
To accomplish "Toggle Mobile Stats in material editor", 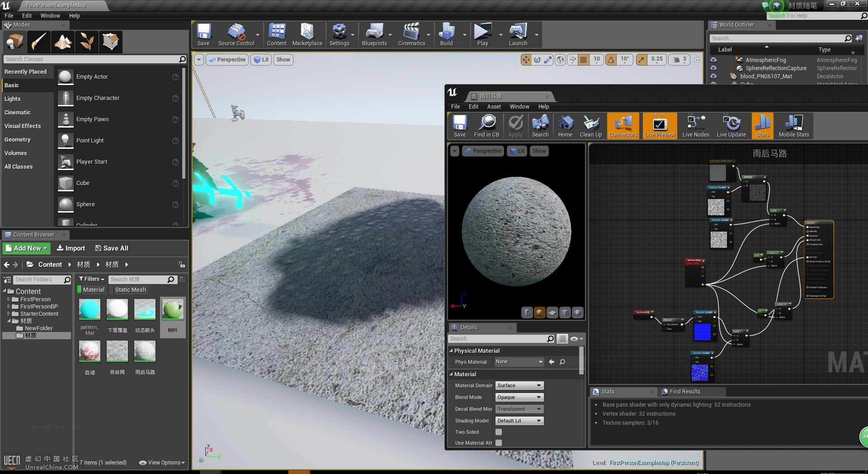I will (x=794, y=126).
